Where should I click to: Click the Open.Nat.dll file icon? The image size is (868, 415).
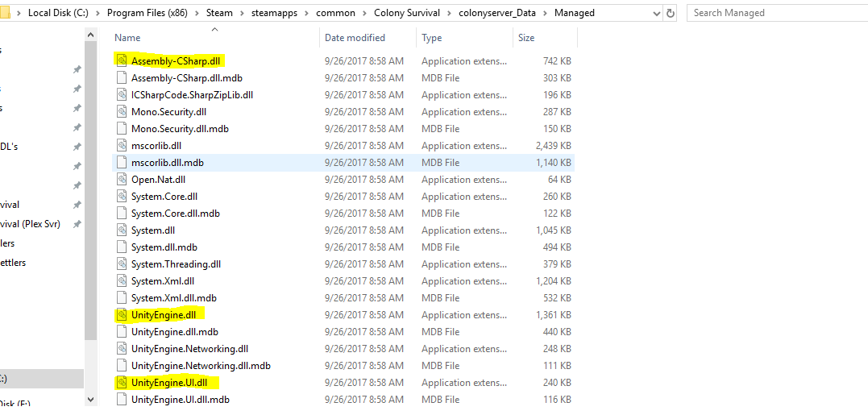coord(122,179)
